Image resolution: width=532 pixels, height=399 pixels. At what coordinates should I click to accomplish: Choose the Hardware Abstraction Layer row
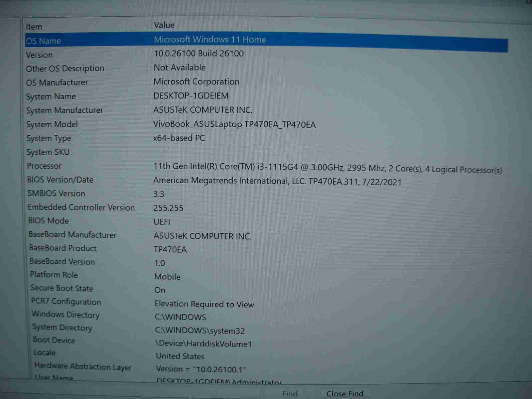(83, 366)
